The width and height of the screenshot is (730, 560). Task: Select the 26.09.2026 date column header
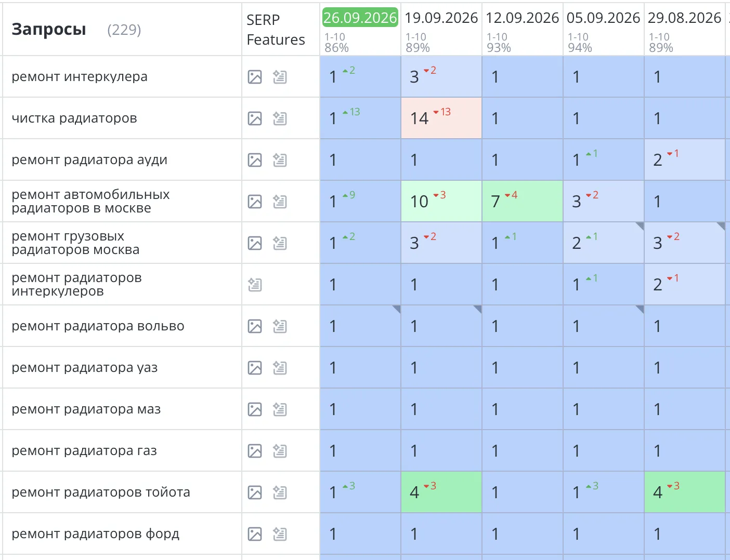[360, 18]
